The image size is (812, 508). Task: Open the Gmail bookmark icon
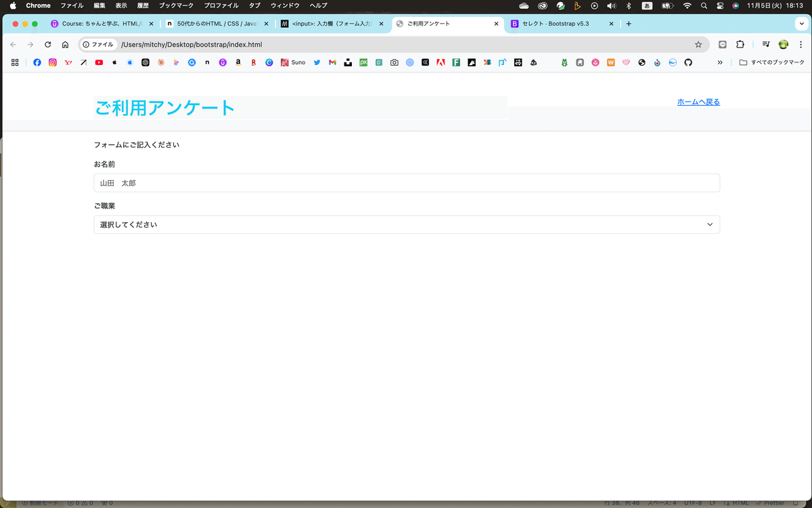pos(332,62)
